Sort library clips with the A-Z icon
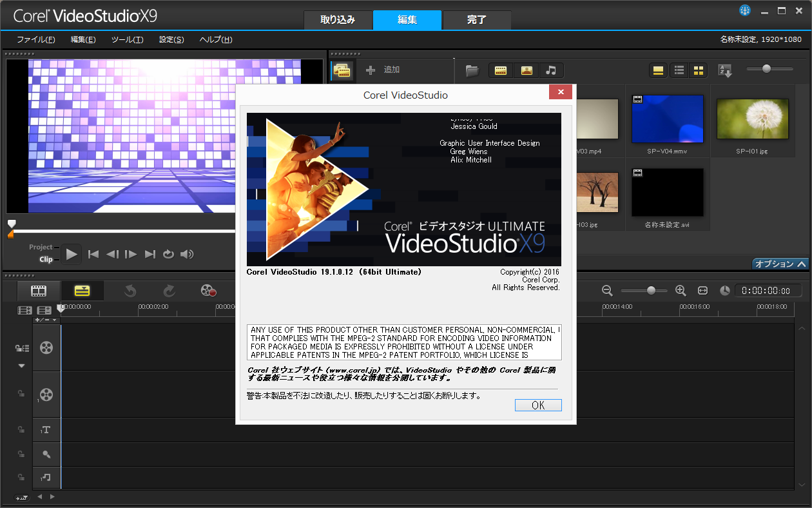Viewport: 812px width, 508px height. click(x=724, y=70)
